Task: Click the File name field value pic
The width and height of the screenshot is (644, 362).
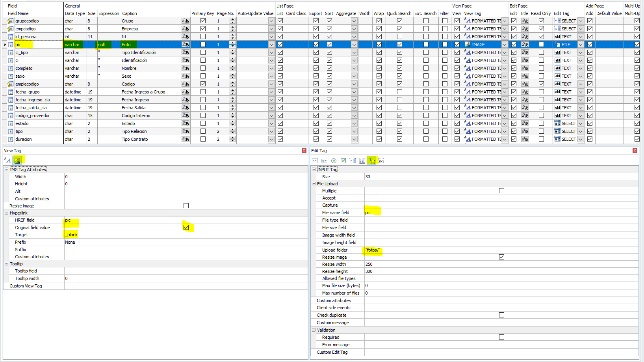Action: tap(368, 213)
